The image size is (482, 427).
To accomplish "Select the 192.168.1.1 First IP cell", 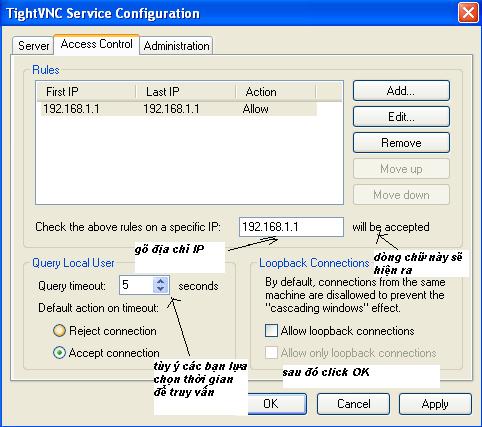I will coord(71,109).
